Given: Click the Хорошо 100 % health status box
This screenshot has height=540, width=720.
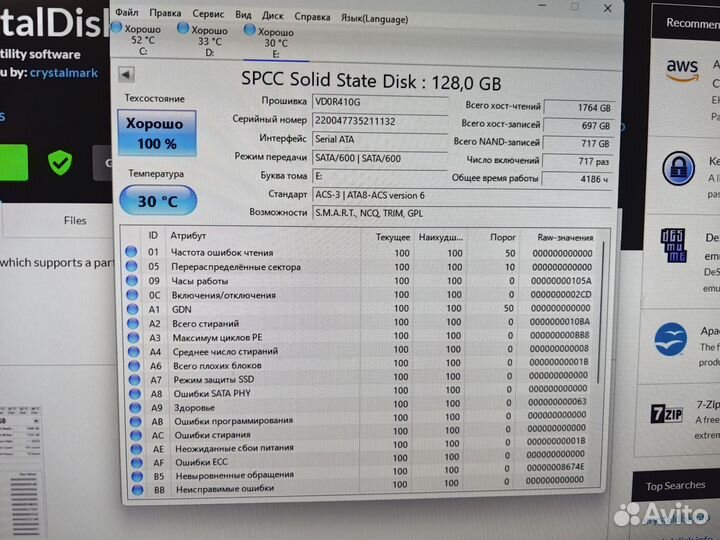Looking at the screenshot, I should click(x=157, y=133).
